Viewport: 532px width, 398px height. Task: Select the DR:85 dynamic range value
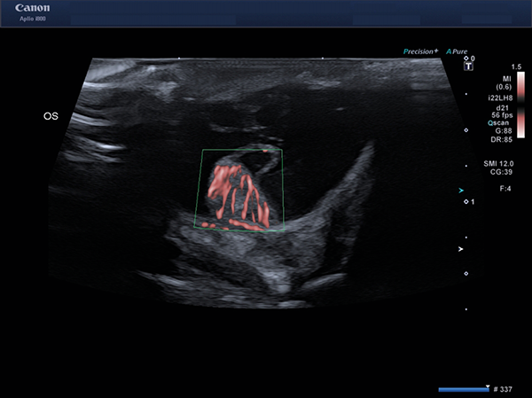pos(502,139)
